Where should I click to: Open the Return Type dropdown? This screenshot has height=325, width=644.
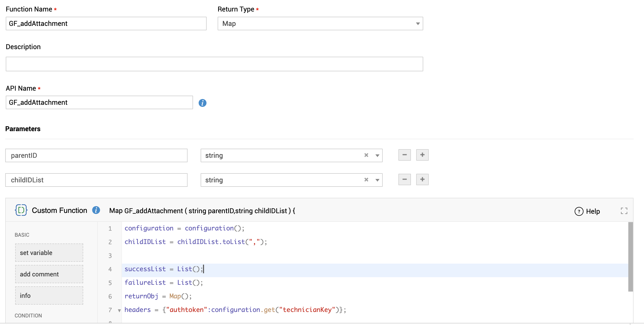tap(418, 24)
